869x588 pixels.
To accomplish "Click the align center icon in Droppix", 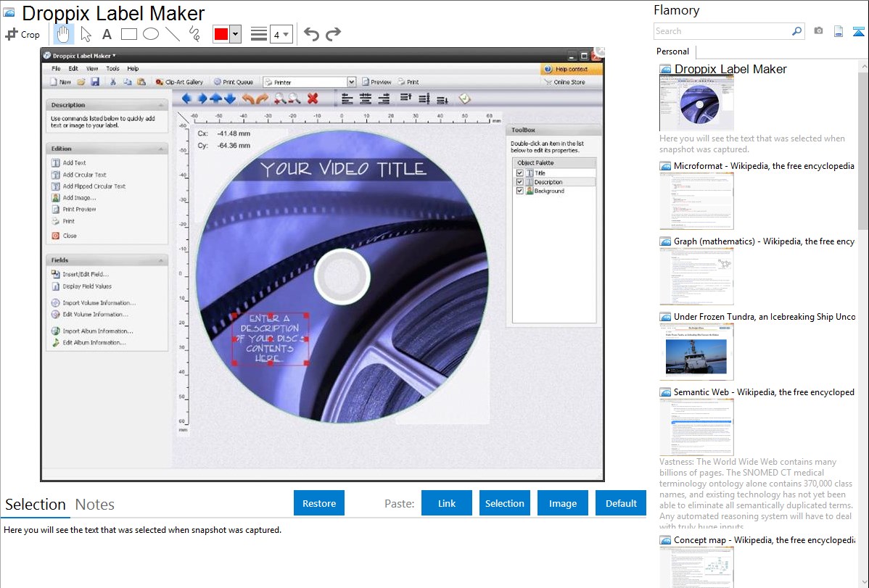I will coord(366,99).
